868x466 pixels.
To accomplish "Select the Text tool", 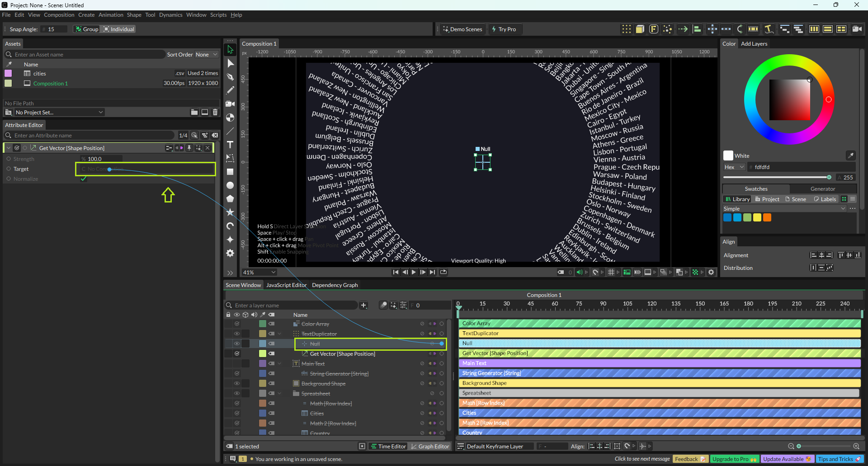I will (230, 145).
